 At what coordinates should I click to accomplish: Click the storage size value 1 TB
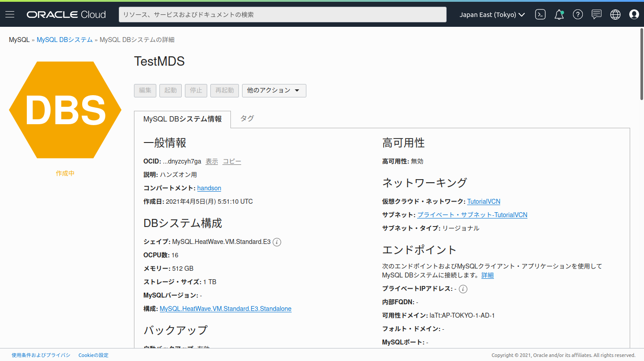click(x=210, y=282)
